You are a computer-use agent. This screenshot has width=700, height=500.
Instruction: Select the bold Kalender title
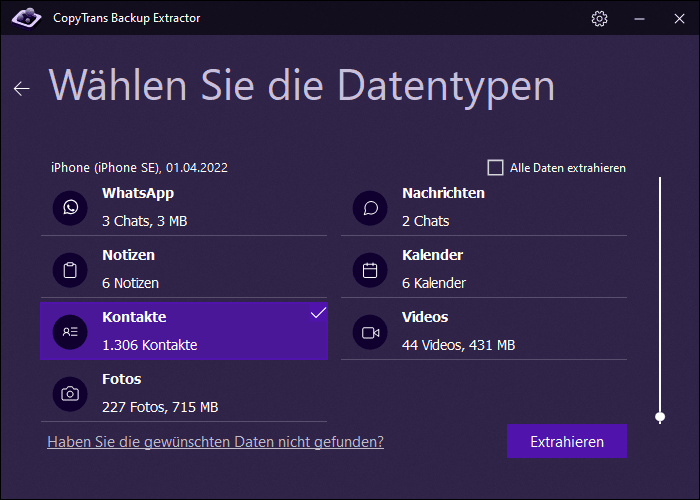432,255
